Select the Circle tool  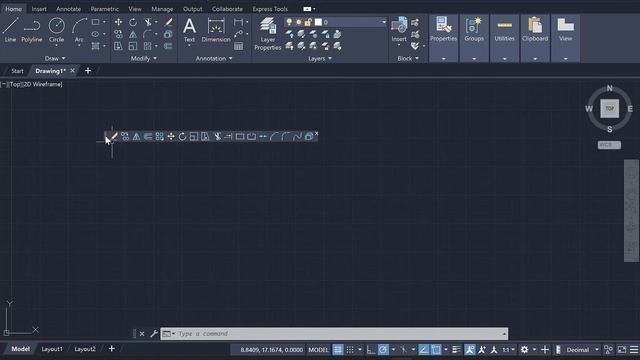[56, 30]
